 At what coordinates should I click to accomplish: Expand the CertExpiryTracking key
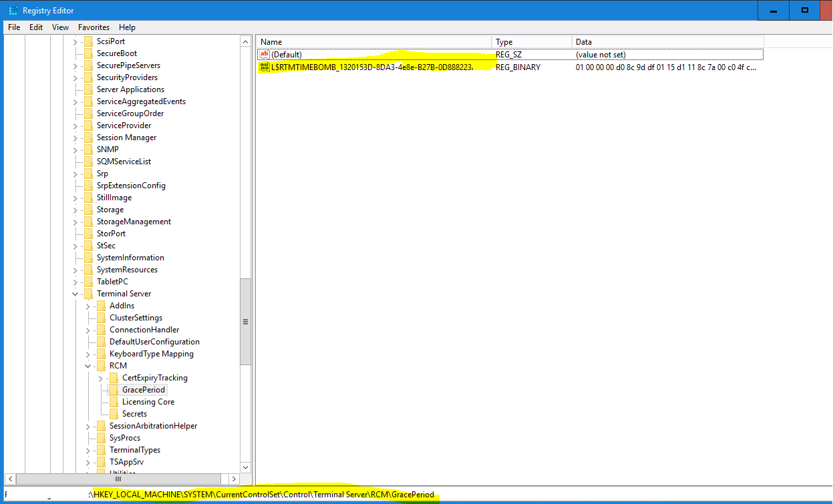tap(100, 378)
